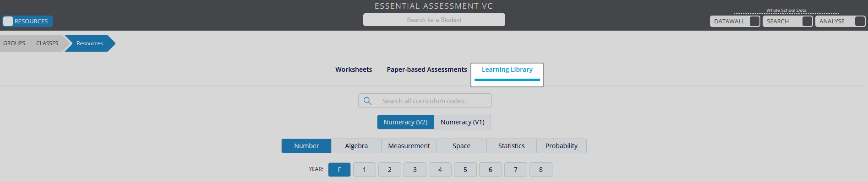Select the Learning Library tab

tap(507, 70)
